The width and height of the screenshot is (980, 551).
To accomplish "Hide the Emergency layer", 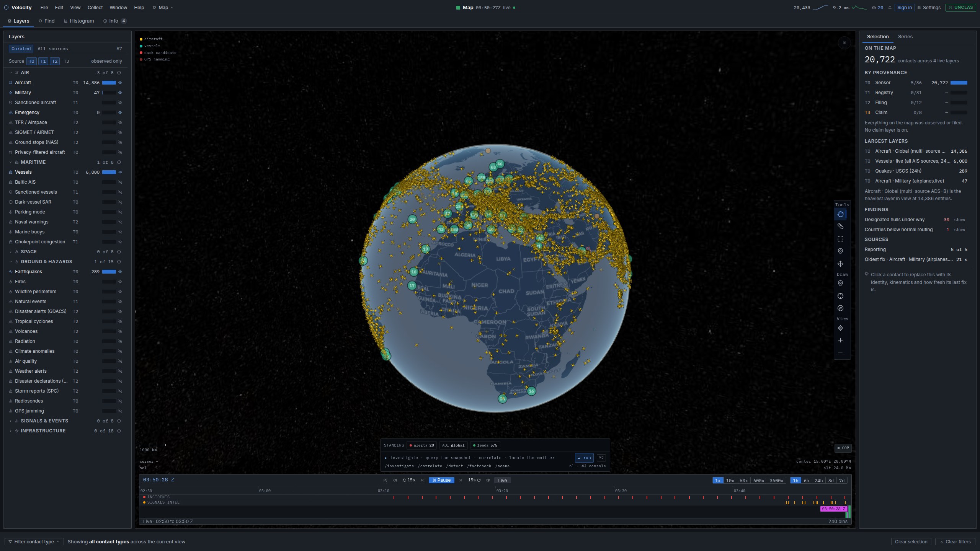I will point(120,112).
